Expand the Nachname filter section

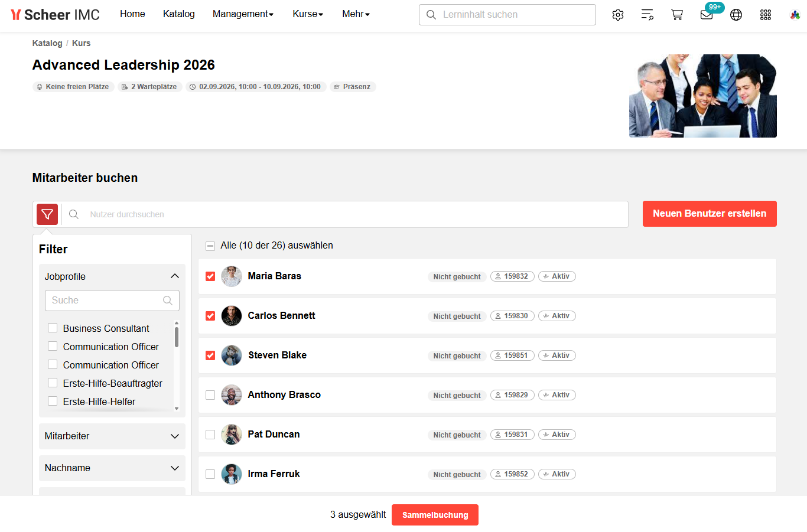(x=112, y=468)
